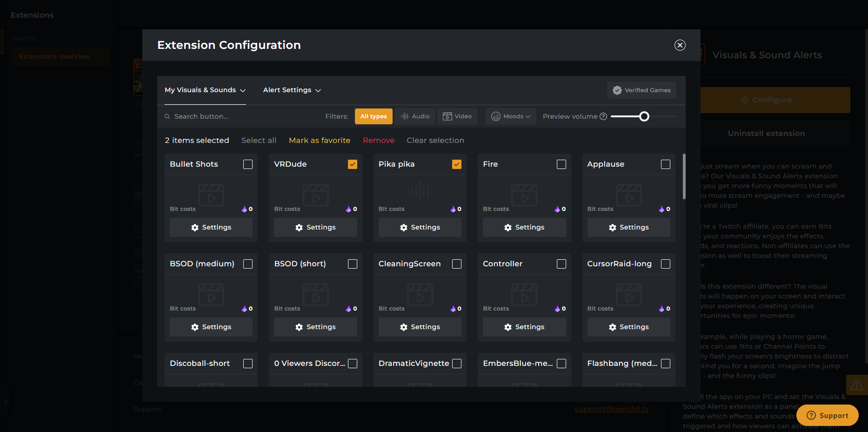Click the Support question mark icon

pyautogui.click(x=811, y=416)
